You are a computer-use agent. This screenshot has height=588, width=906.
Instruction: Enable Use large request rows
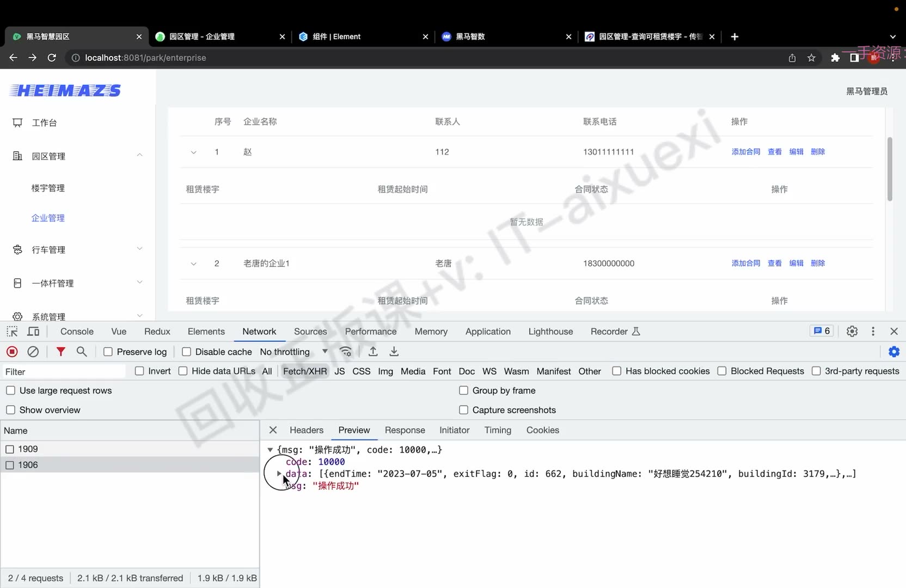pos(10,390)
